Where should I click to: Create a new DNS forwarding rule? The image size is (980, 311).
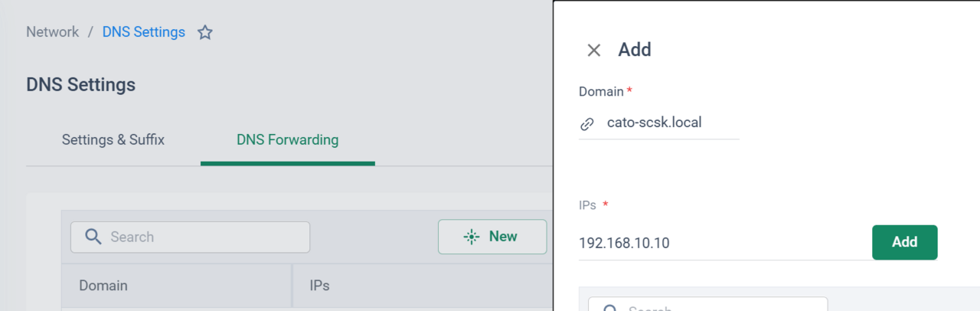click(492, 237)
